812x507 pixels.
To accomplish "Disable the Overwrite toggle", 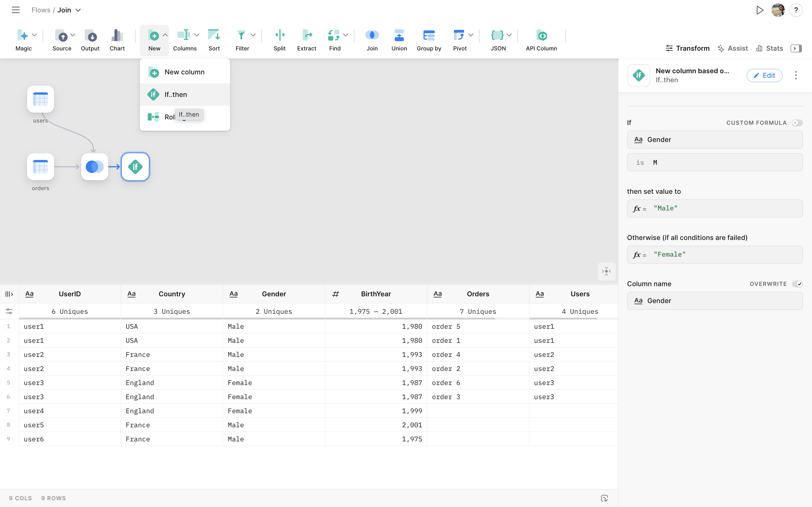I will (x=797, y=284).
